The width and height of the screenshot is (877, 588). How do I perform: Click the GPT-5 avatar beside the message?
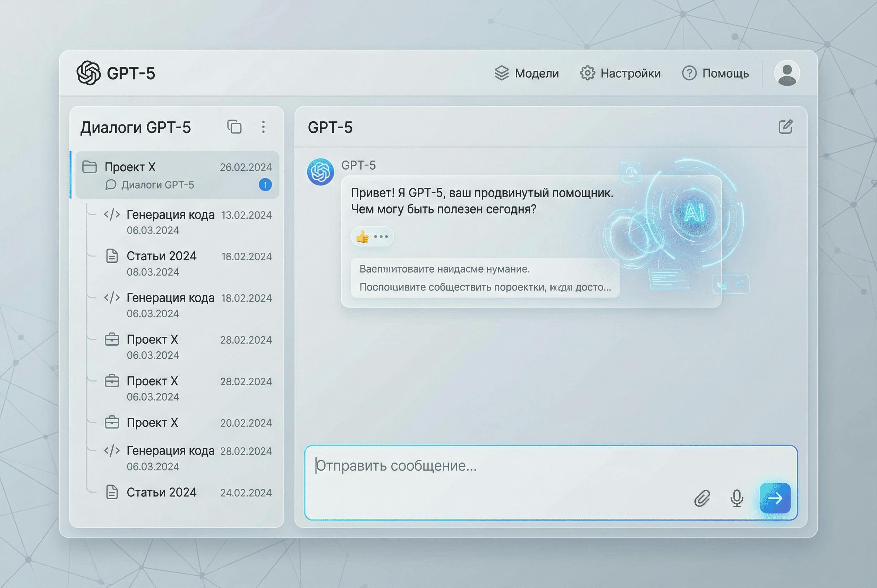click(x=321, y=172)
